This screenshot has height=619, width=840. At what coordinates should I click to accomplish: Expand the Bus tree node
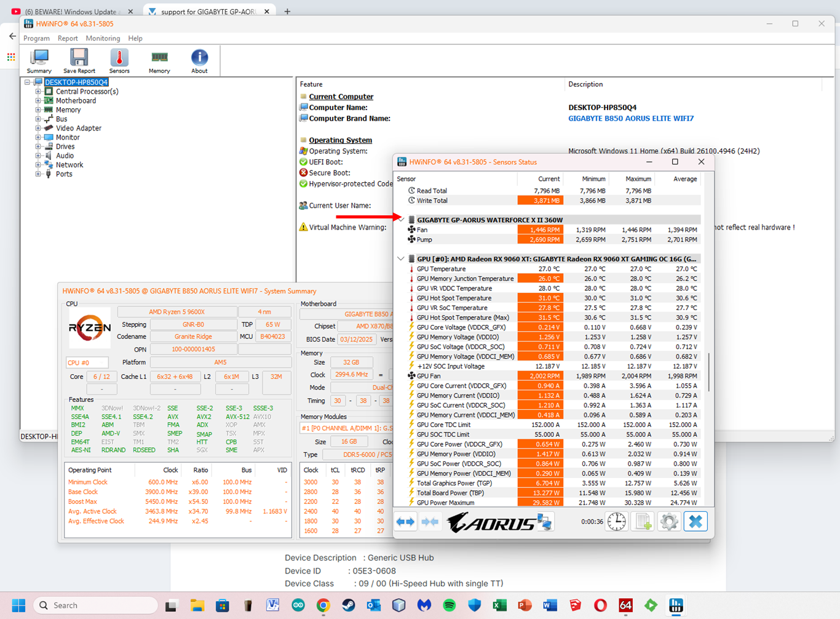tap(38, 119)
